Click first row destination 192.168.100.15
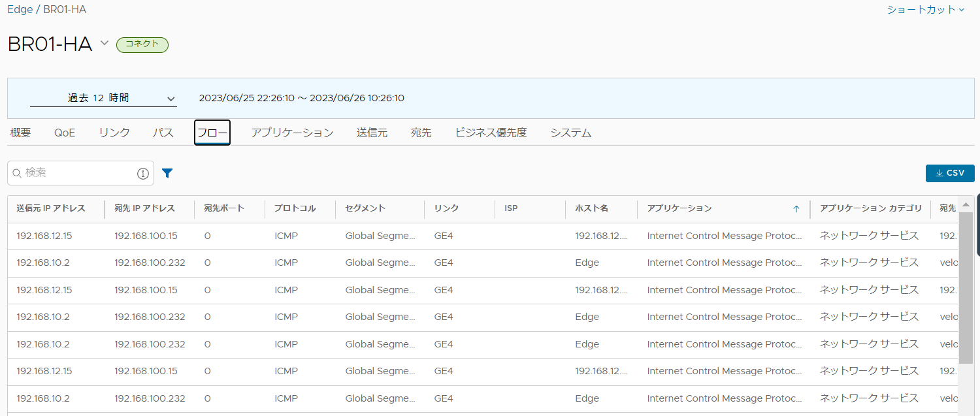The width and height of the screenshot is (980, 416). [x=146, y=236]
